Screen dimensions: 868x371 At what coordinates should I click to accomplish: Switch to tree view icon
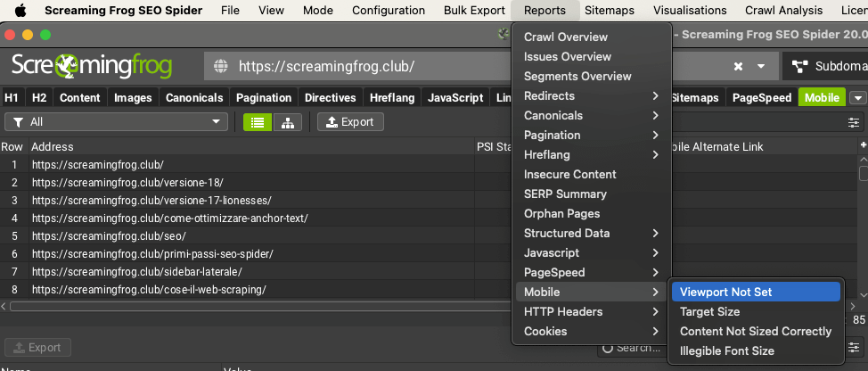(286, 122)
